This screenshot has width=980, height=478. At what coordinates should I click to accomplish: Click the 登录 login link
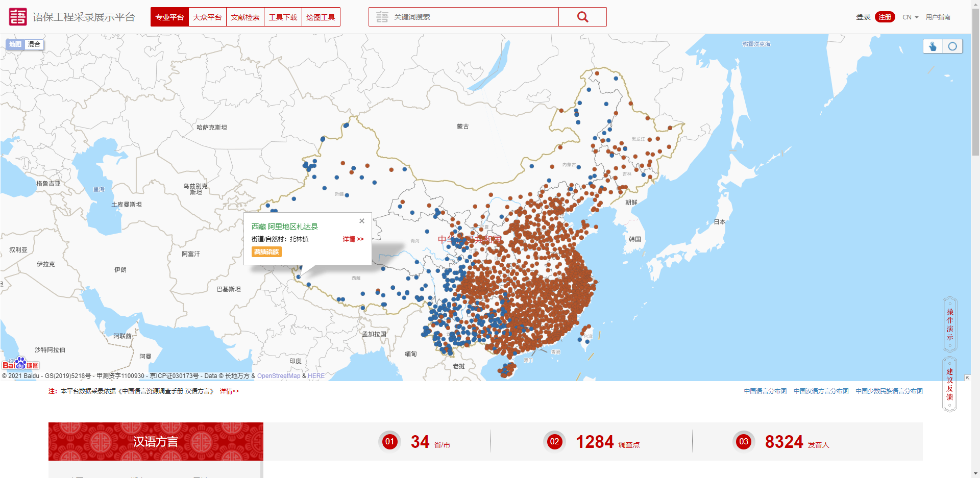863,17
